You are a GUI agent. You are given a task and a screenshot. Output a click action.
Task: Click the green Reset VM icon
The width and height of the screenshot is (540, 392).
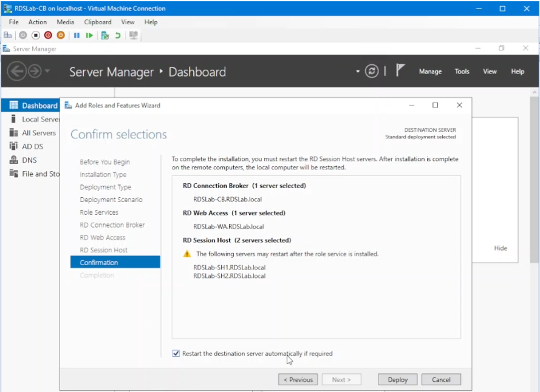(89, 35)
